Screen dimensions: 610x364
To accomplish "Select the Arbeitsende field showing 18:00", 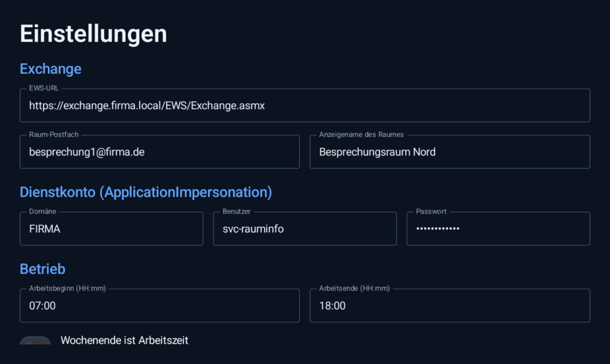I will 450,305.
